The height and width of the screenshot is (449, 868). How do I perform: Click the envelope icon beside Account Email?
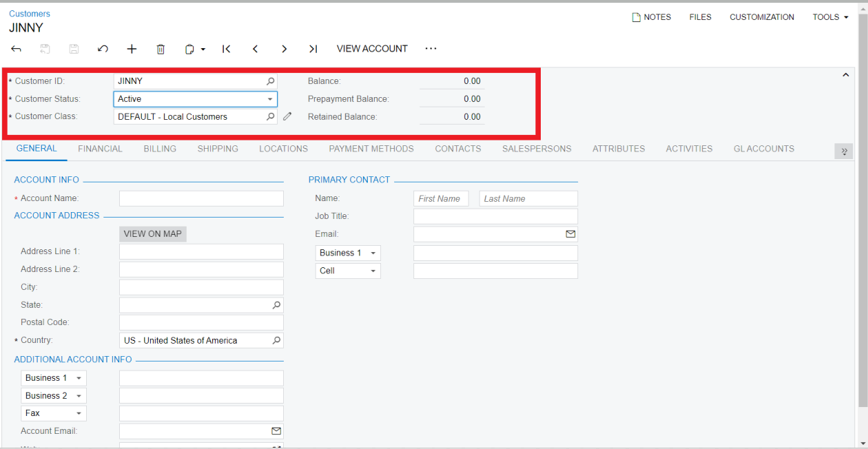(x=276, y=430)
